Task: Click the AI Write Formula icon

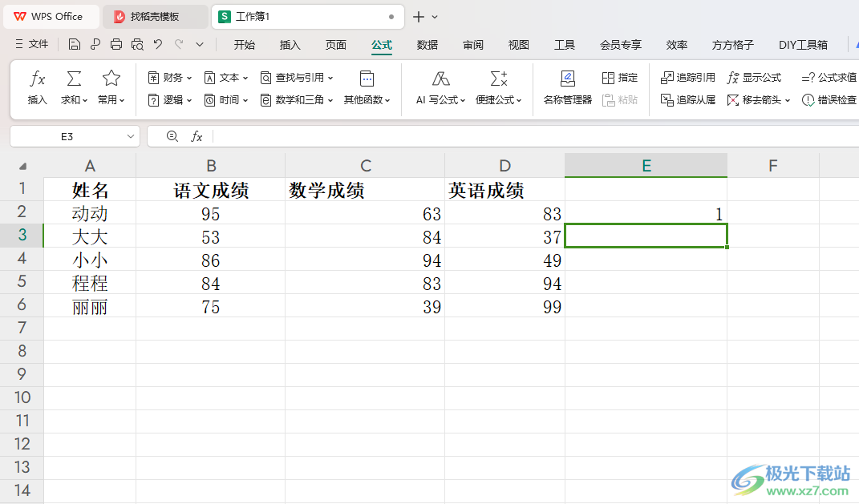Action: tap(440, 79)
